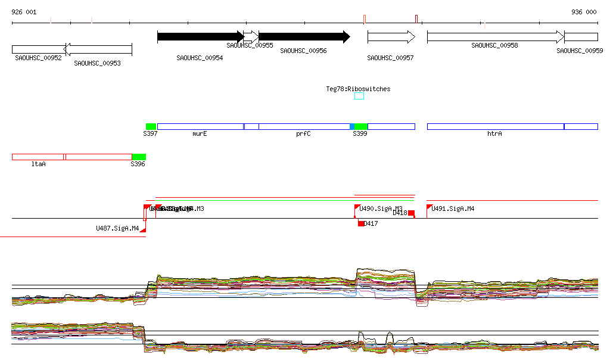Select the SAOUHSC_00959 gene box
This screenshot has height=364, width=610.
coord(581,37)
